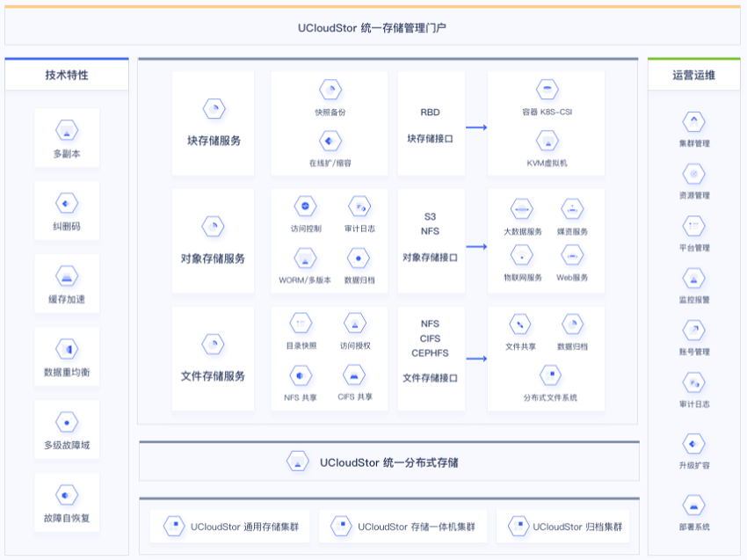747x560 pixels.
Task: Click the 文件存储接口 label
Action: pyautogui.click(x=430, y=378)
